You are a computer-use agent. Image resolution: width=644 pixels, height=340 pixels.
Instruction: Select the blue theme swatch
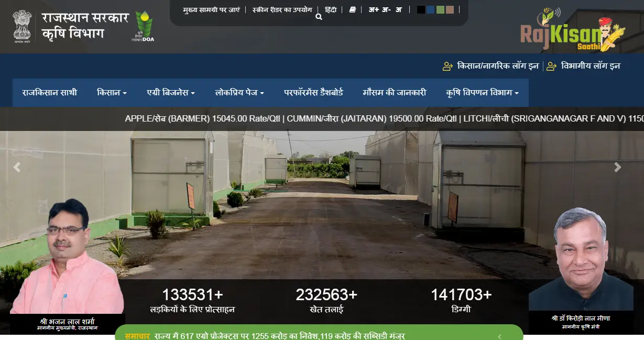pos(430,9)
